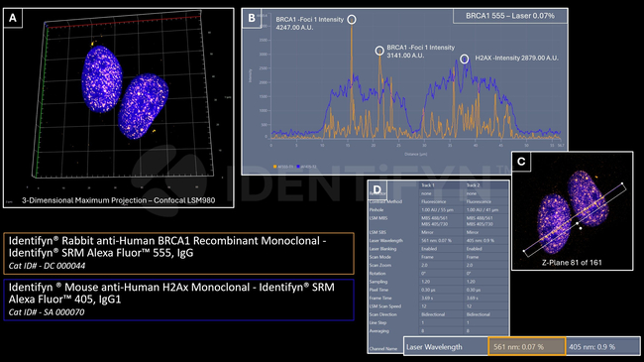Click the "Channel Name" row label

(x=383, y=349)
